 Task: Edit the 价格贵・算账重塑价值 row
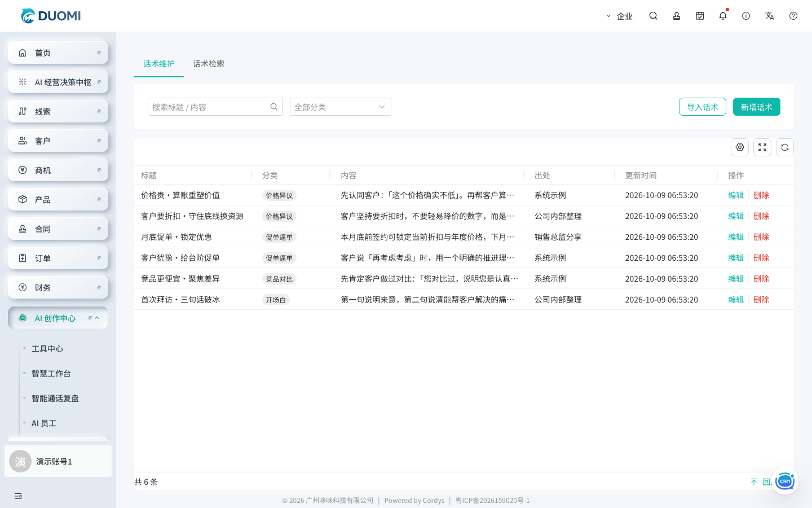click(x=736, y=195)
